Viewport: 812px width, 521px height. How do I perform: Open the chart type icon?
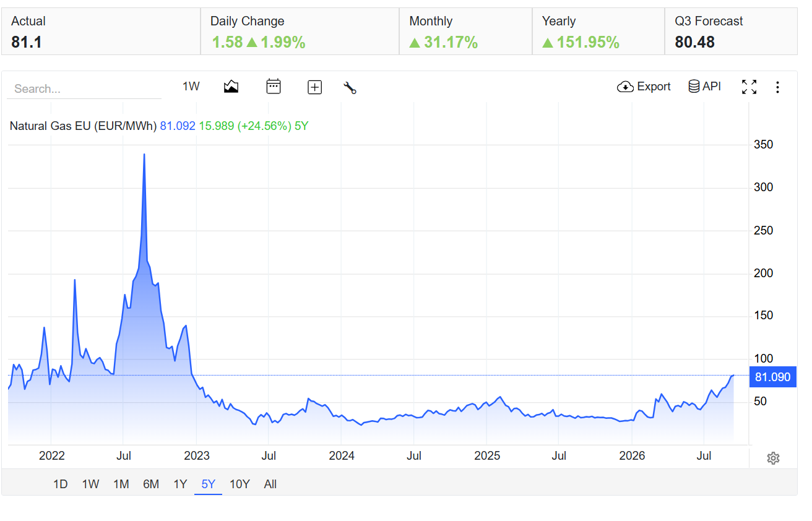[x=231, y=87]
